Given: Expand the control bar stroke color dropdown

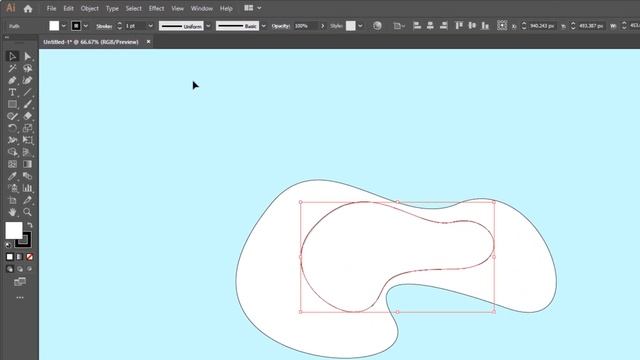Looking at the screenshot, I should pyautogui.click(x=86, y=26).
